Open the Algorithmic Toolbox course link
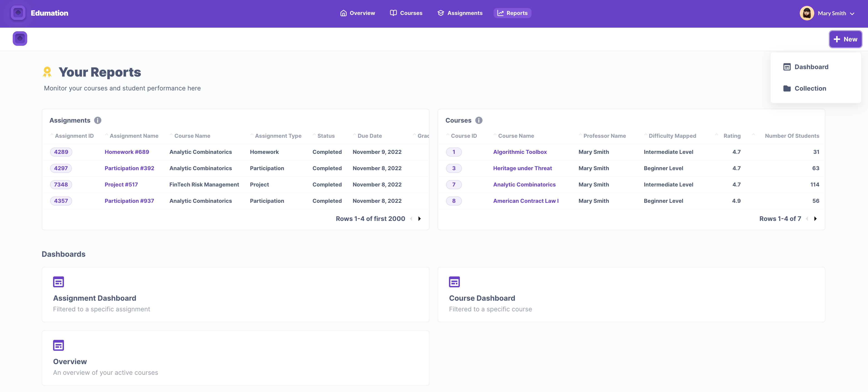Image resolution: width=868 pixels, height=392 pixels. click(x=520, y=152)
